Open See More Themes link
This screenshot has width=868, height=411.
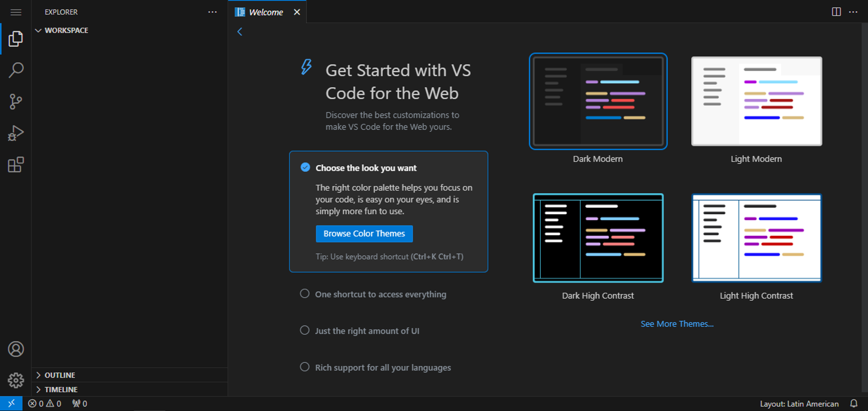[677, 324]
